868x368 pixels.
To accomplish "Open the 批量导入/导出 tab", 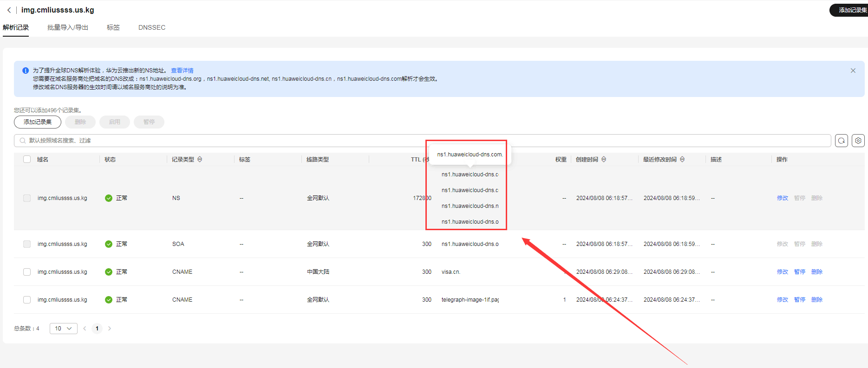I will click(x=68, y=27).
